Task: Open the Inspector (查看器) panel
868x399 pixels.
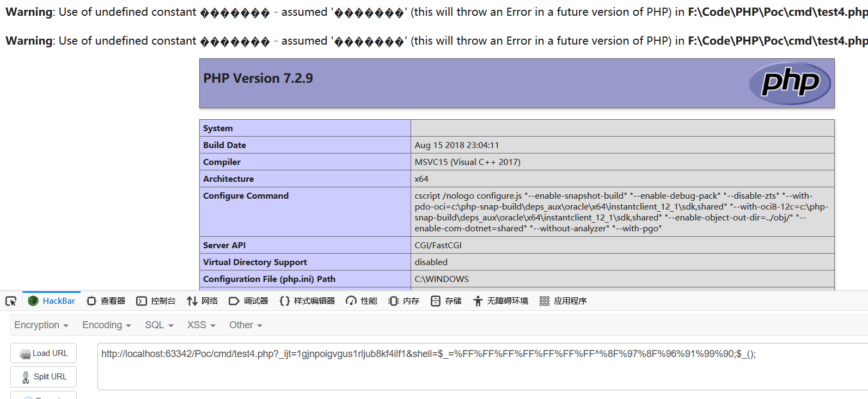Action: point(106,301)
